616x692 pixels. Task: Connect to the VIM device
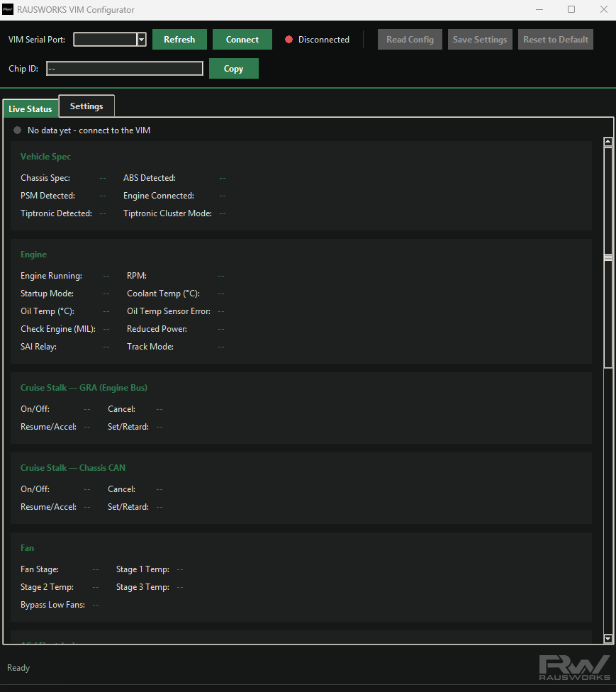(x=242, y=39)
